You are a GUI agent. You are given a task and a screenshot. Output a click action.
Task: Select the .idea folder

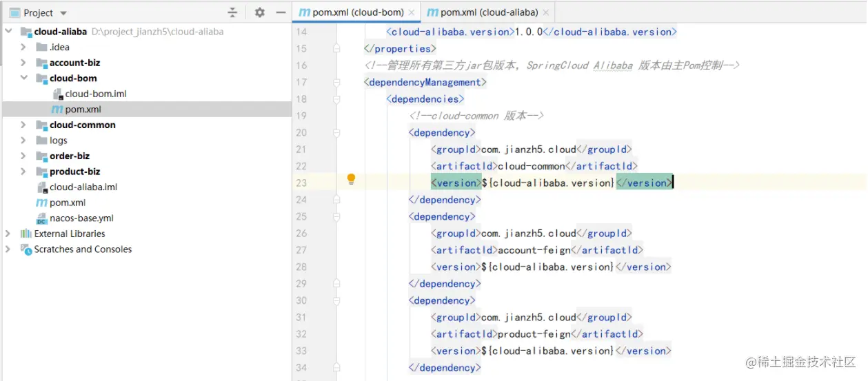point(59,47)
